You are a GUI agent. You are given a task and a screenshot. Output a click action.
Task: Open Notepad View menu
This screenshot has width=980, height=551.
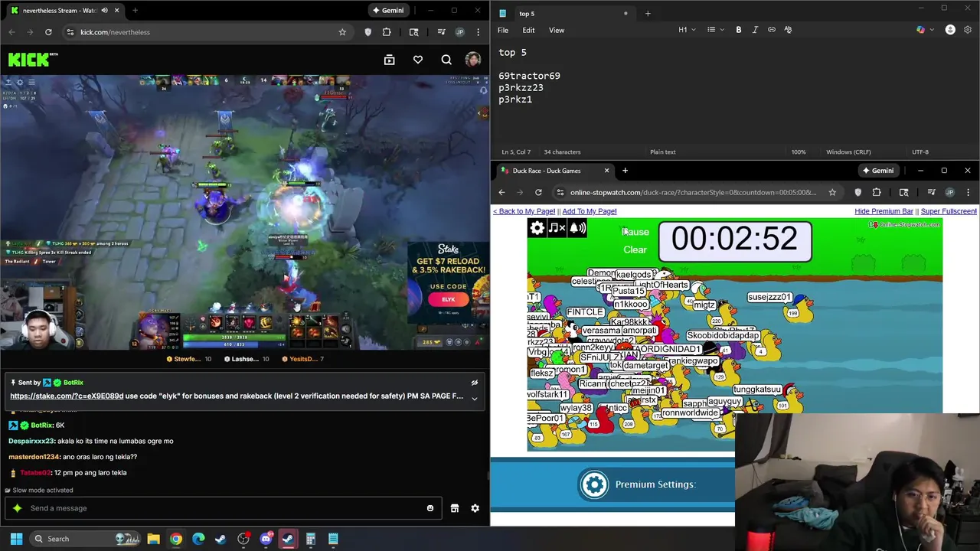(x=557, y=30)
